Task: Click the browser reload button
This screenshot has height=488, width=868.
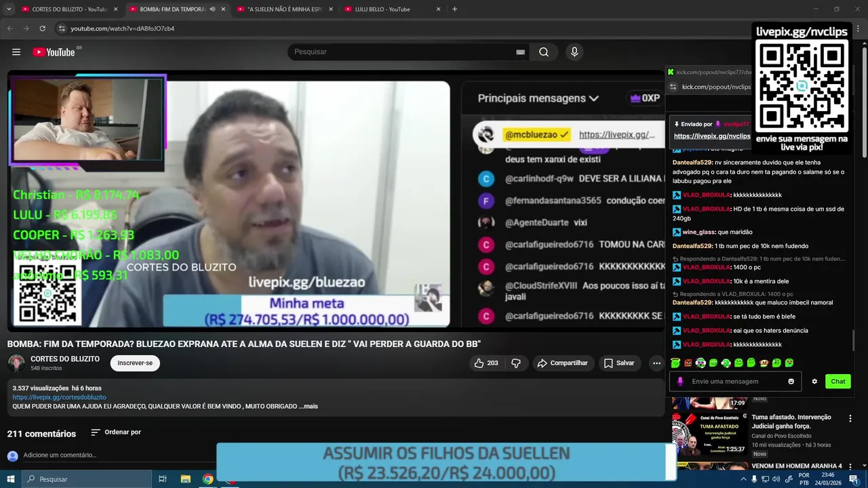Action: [42, 28]
